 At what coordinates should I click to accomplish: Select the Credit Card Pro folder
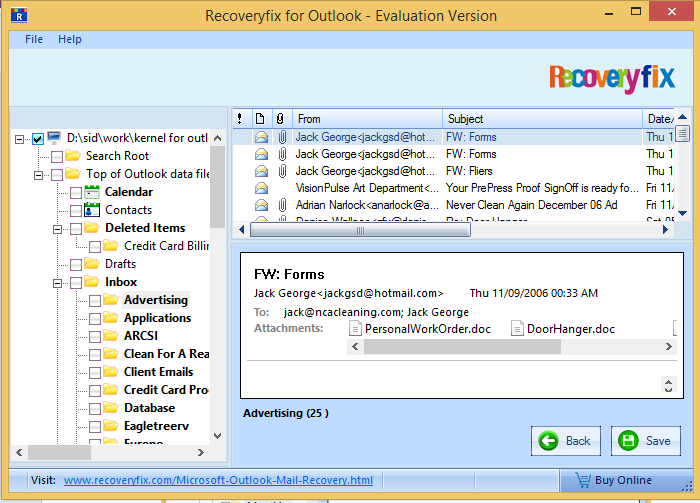[166, 390]
